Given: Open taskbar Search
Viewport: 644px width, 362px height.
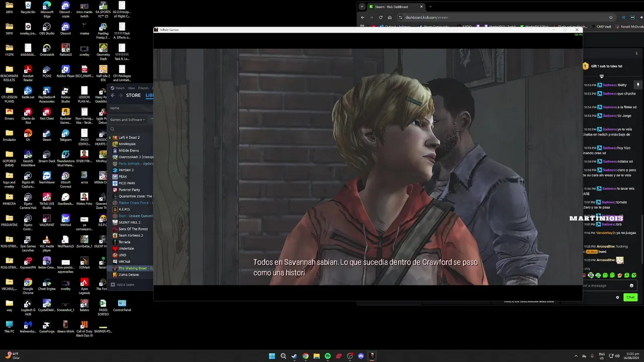Looking at the screenshot, I should coord(283,356).
